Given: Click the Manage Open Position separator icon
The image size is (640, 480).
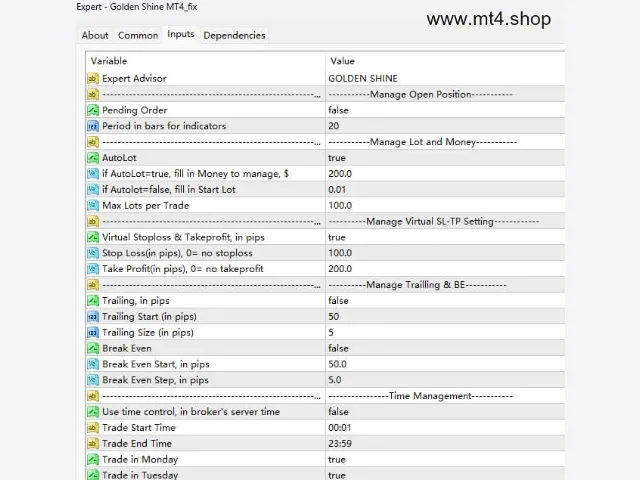Looking at the screenshot, I should click(x=93, y=94).
